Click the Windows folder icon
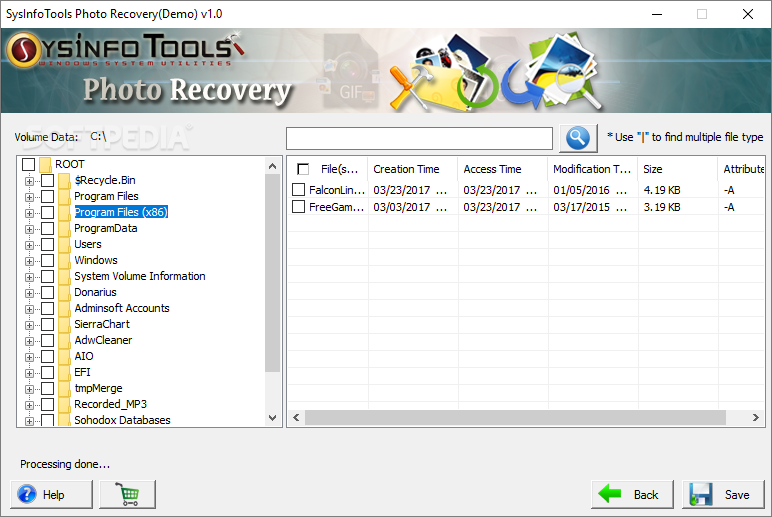 [x=64, y=260]
